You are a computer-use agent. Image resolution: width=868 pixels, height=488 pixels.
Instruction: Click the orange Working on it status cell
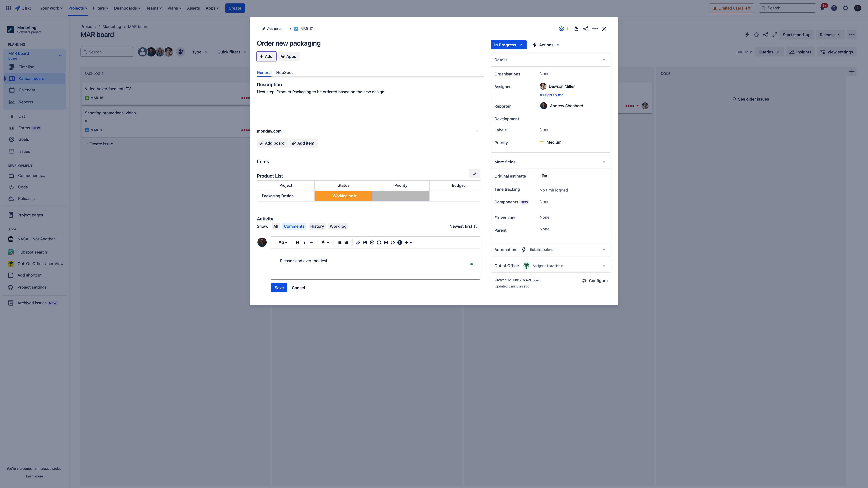click(x=343, y=196)
